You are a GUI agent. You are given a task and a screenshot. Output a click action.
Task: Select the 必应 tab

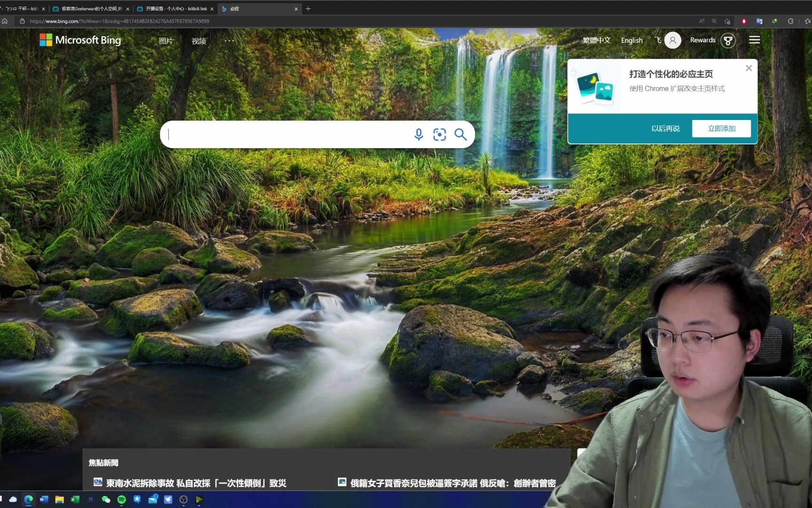[x=260, y=9]
